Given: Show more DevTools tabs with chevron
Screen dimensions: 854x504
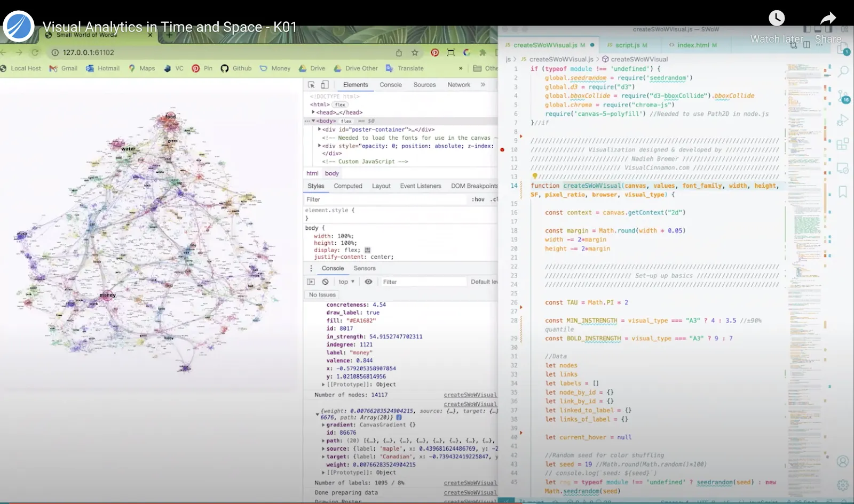Looking at the screenshot, I should coord(483,85).
